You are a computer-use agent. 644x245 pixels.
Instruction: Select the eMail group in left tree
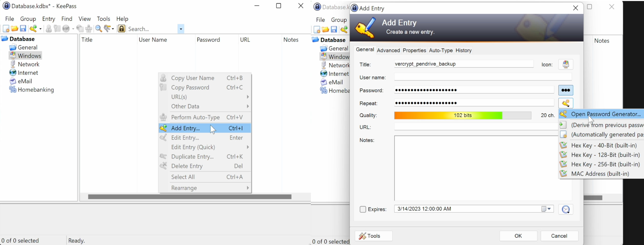click(x=21, y=81)
